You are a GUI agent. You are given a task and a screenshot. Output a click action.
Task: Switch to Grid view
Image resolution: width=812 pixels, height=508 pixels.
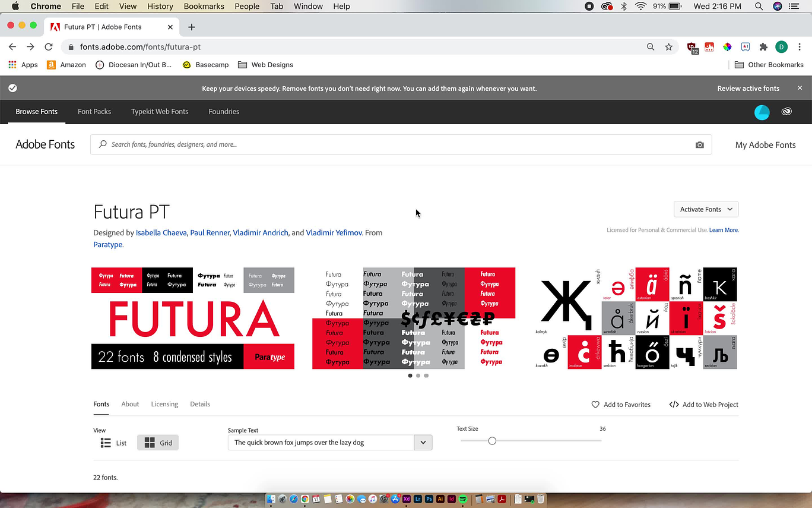(158, 443)
